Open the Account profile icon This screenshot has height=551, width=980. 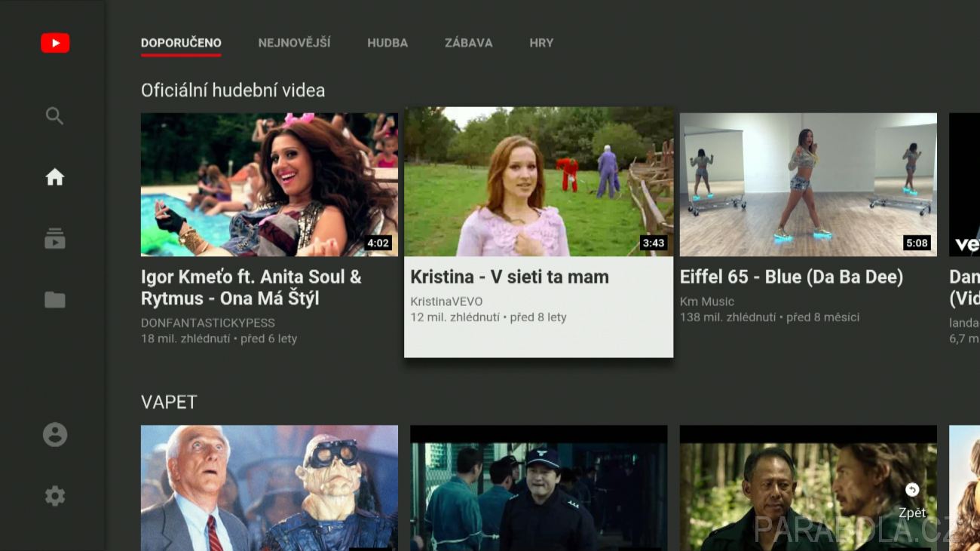coord(54,435)
